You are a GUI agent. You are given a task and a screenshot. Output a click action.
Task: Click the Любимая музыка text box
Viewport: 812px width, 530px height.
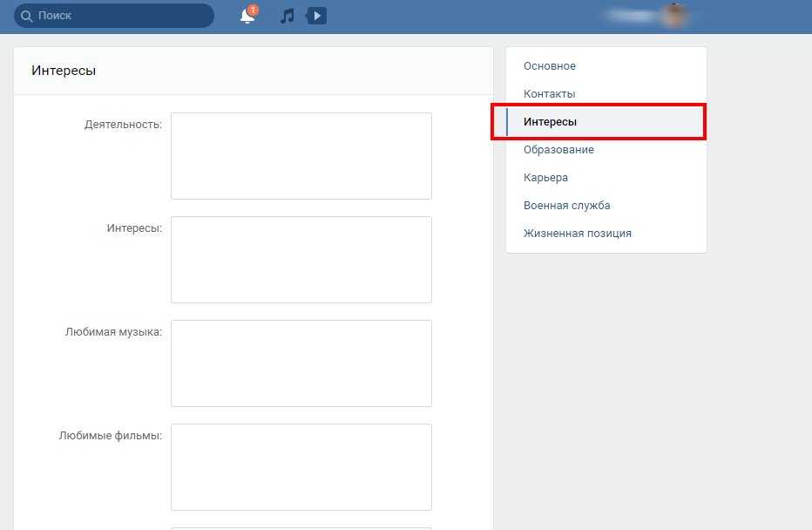point(301,364)
